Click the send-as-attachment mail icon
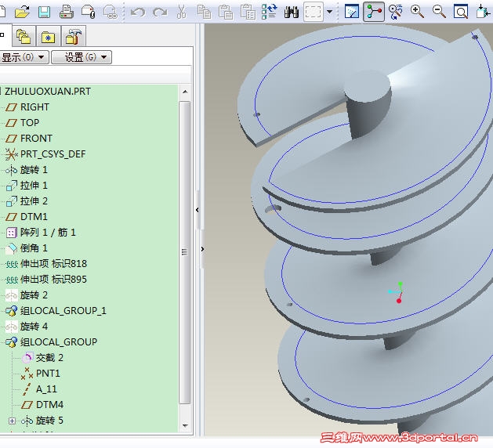 pos(88,12)
